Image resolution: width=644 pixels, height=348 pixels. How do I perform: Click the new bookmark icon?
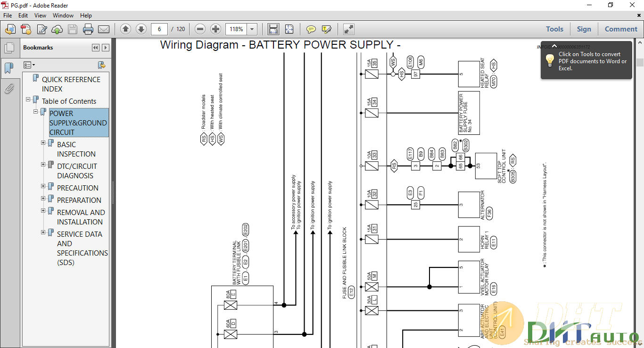click(x=101, y=65)
